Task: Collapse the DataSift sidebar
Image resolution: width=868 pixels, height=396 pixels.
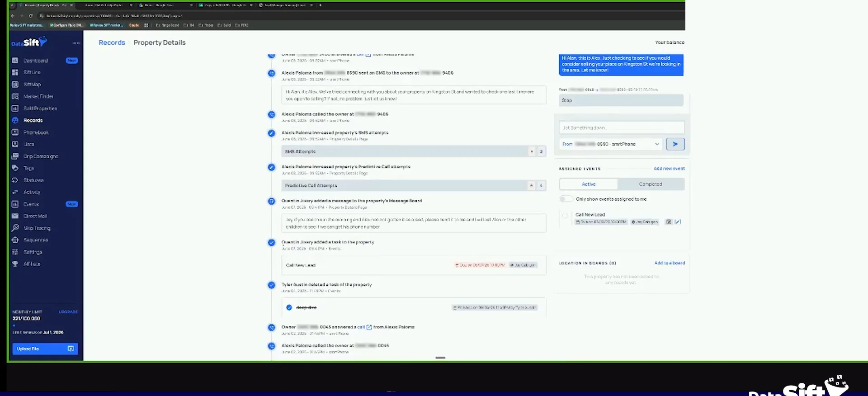Action: 76,43
